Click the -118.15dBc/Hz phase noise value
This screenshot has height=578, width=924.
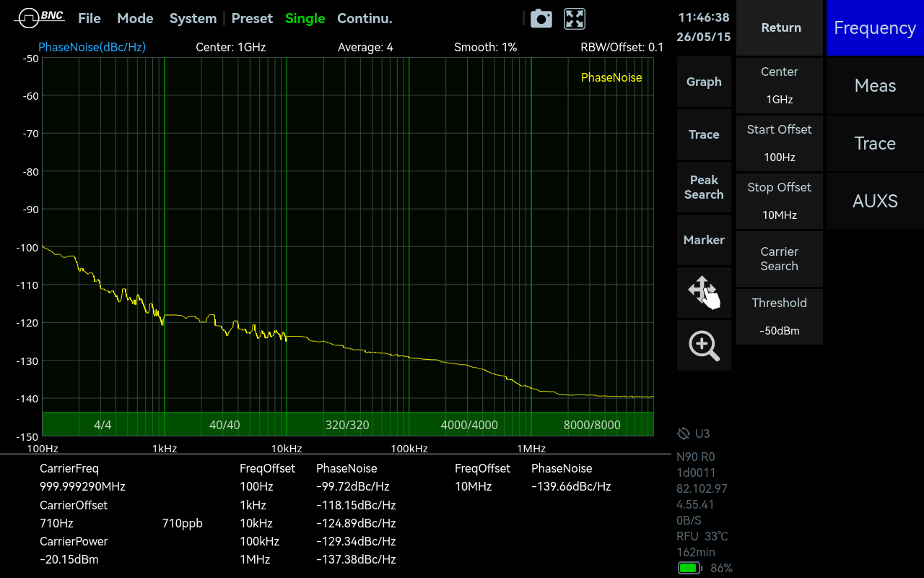coord(356,505)
